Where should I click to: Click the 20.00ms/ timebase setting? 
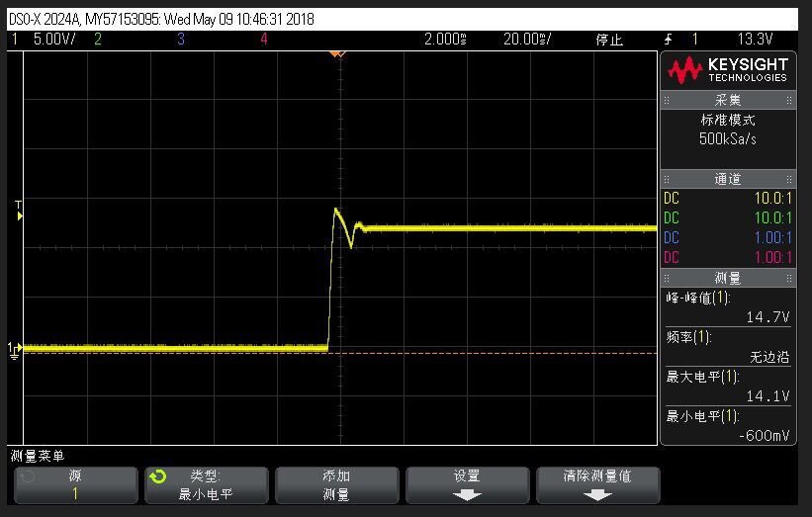[x=527, y=39]
